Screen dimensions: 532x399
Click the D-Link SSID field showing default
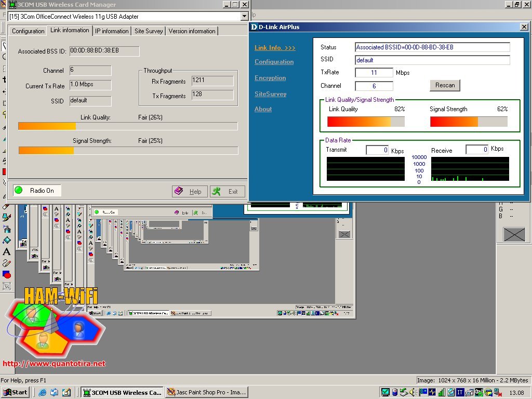tap(432, 60)
